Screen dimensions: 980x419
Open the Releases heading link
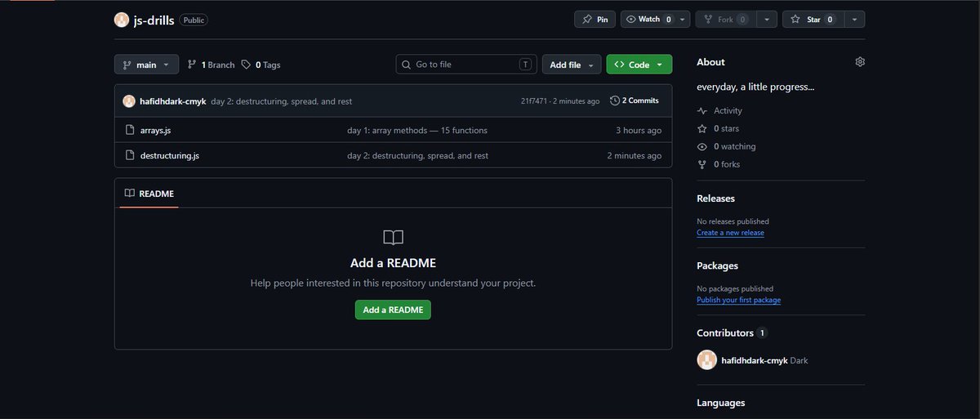tap(715, 198)
